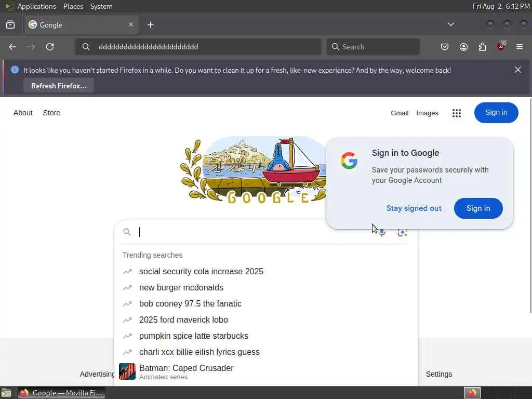Open the System menu in the top panel
The width and height of the screenshot is (532, 399).
[101, 6]
